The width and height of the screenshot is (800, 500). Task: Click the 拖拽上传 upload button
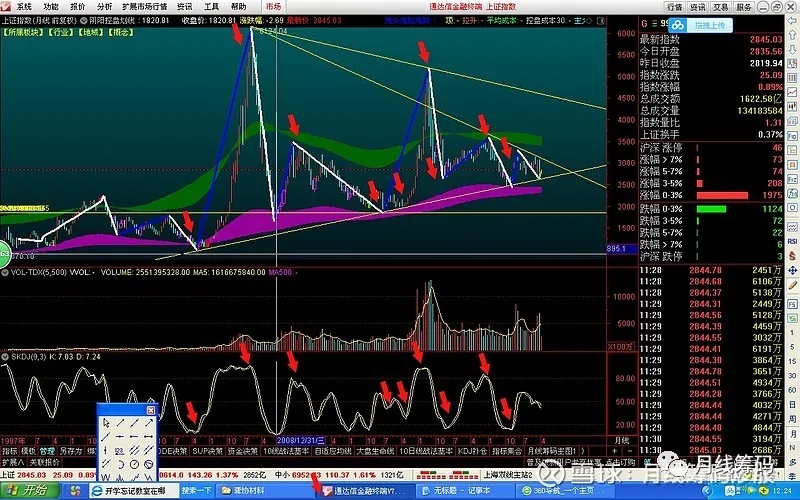[708, 24]
